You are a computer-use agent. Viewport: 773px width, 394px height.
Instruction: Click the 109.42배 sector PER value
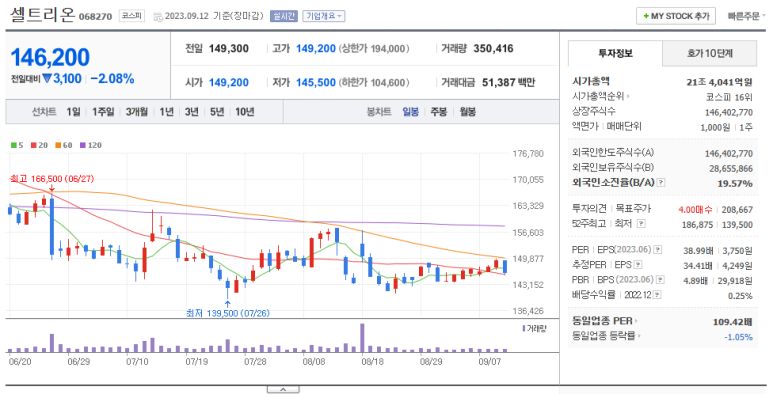[x=733, y=322]
